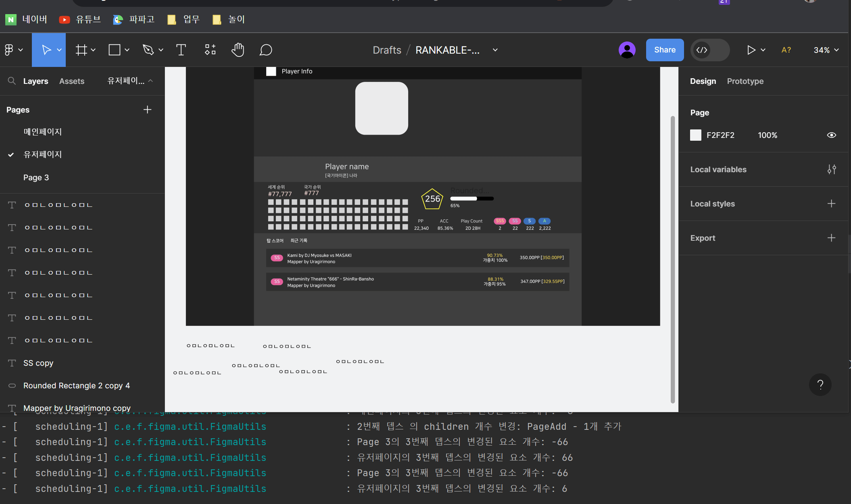The width and height of the screenshot is (851, 504).
Task: Select the layer named SS copy
Action: pyautogui.click(x=38, y=363)
